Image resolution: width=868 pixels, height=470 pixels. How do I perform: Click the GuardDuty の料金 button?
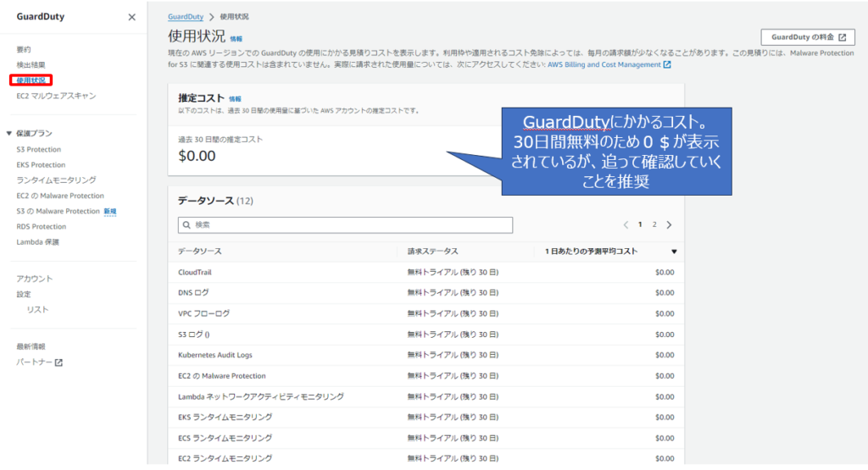click(808, 37)
